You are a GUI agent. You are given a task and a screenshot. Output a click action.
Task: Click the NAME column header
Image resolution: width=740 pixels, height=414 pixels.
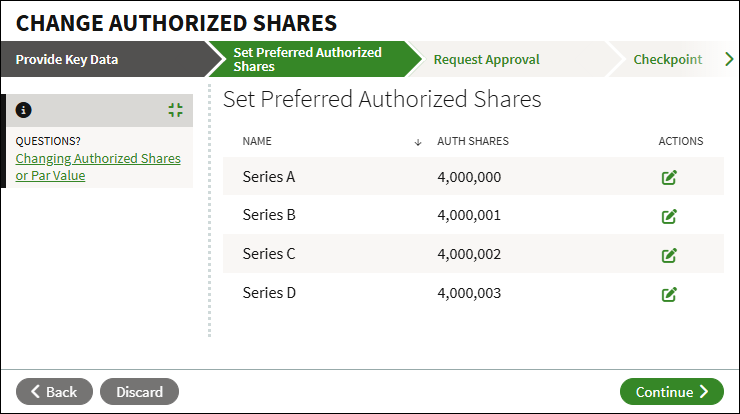pyautogui.click(x=257, y=141)
